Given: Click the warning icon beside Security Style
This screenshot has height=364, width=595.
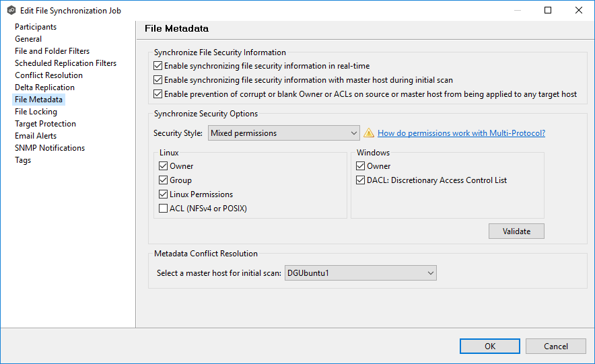Looking at the screenshot, I should pos(369,133).
